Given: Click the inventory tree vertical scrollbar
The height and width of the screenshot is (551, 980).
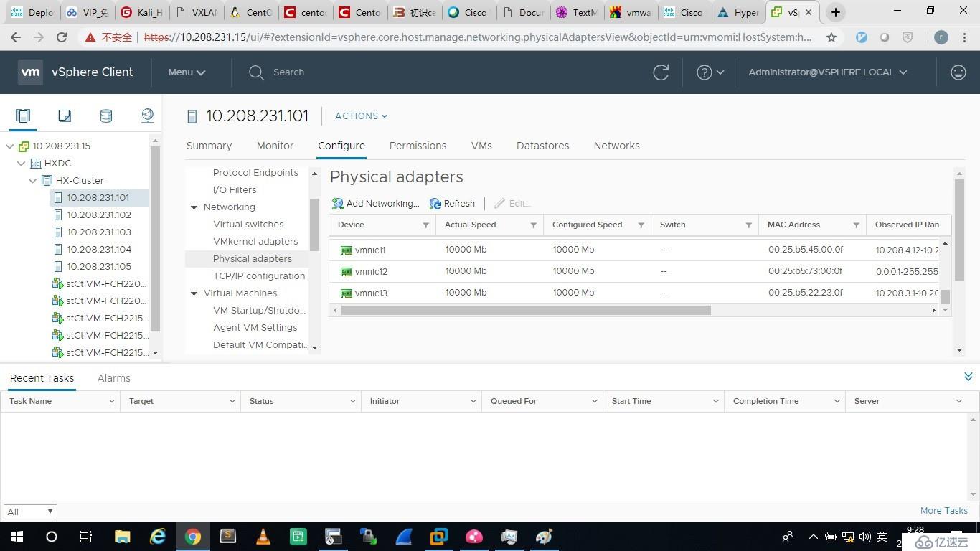Looking at the screenshot, I should 154,239.
